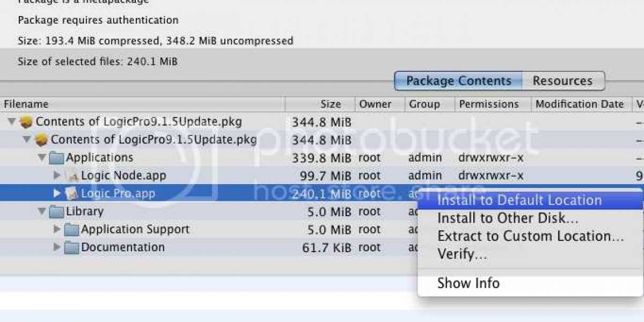The width and height of the screenshot is (644, 322).
Task: Click the Logic Pro.app application icon
Action: [72, 194]
